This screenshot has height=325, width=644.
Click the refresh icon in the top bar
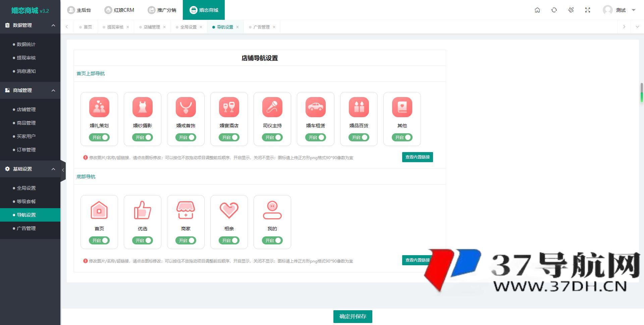pyautogui.click(x=554, y=10)
